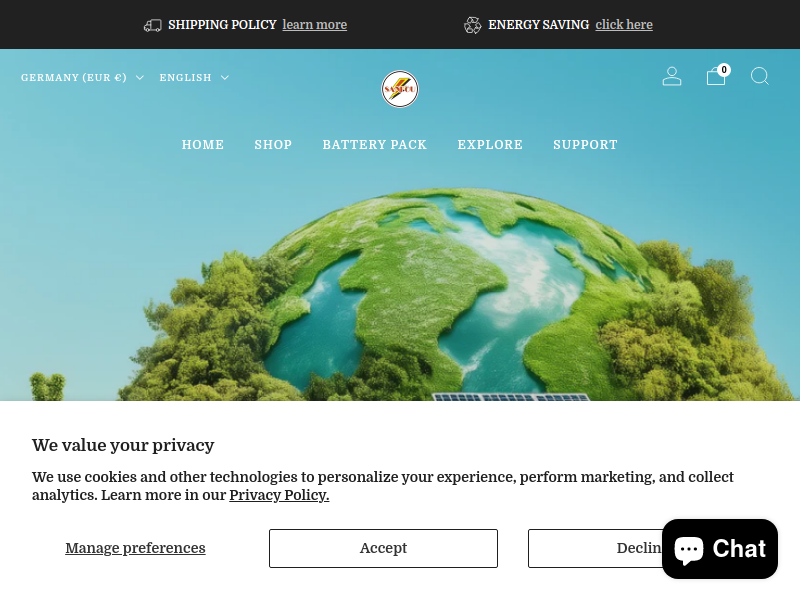Screen dimensions: 800x600
Task: Click the shipping truck icon
Action: tap(153, 25)
